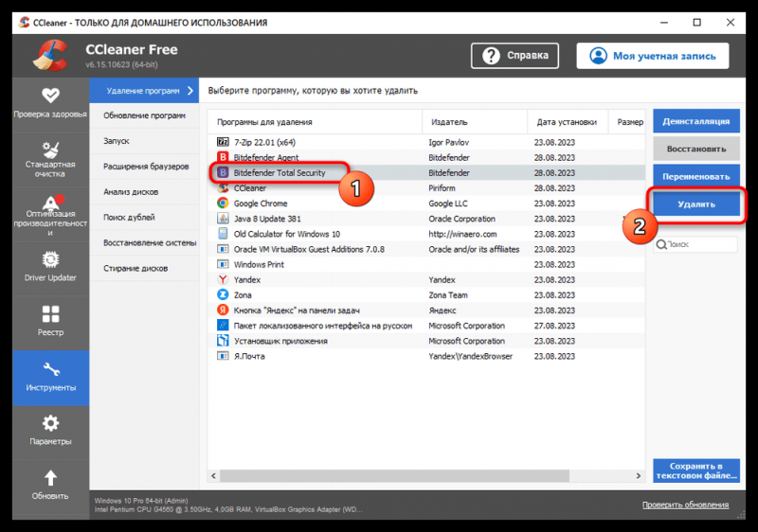The width and height of the screenshot is (758, 532).
Task: Click the Google Chrome icon in list
Action: tap(223, 204)
